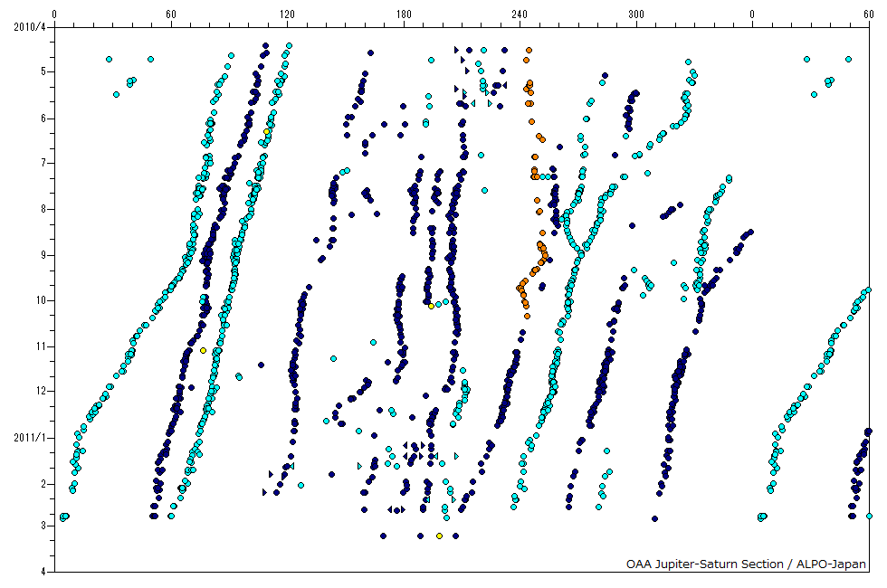The width and height of the screenshot is (887, 588).
Task: Click the month '9' label on the vertical axis
Action: coord(43,255)
